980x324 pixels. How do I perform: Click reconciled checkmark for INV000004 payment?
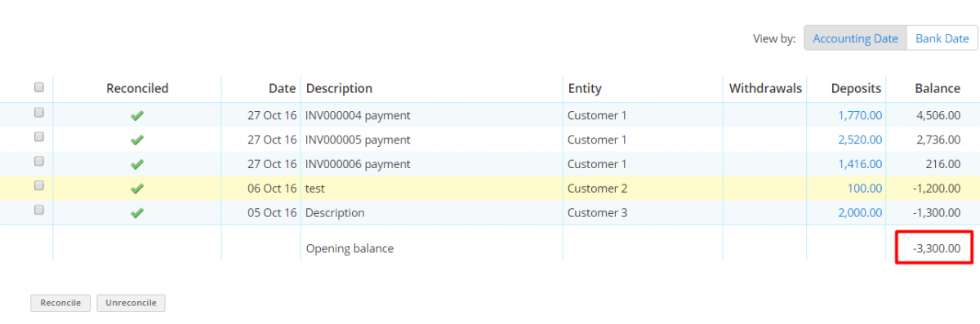(x=137, y=116)
